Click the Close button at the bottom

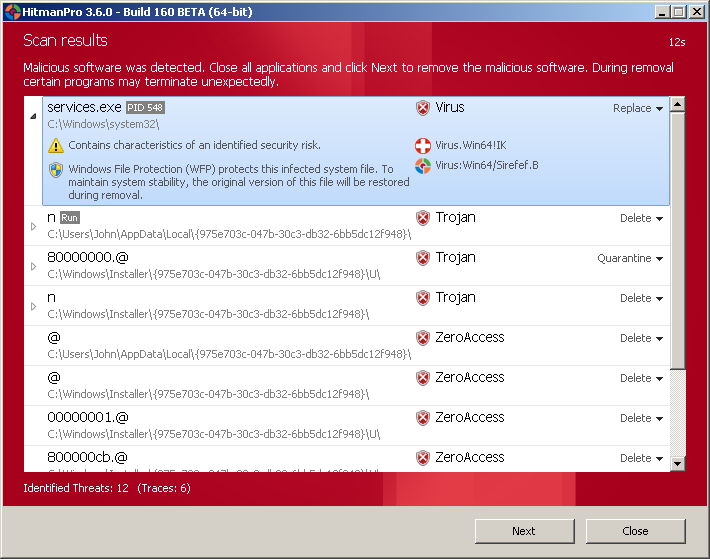(635, 531)
